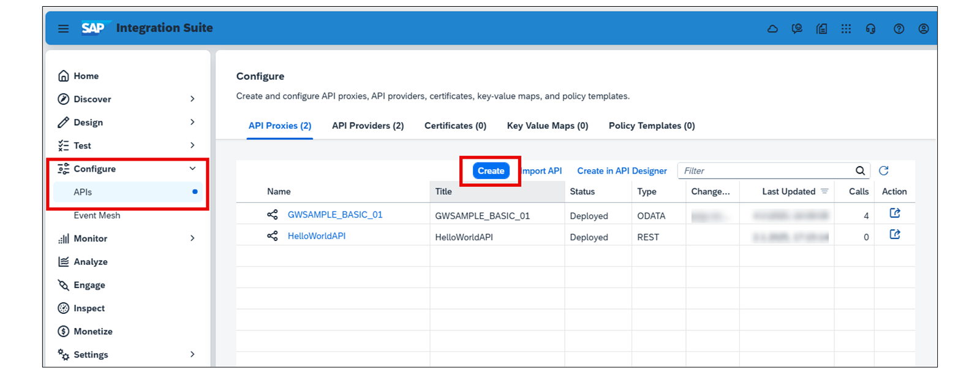Click the Integration Suite title

pos(164,28)
